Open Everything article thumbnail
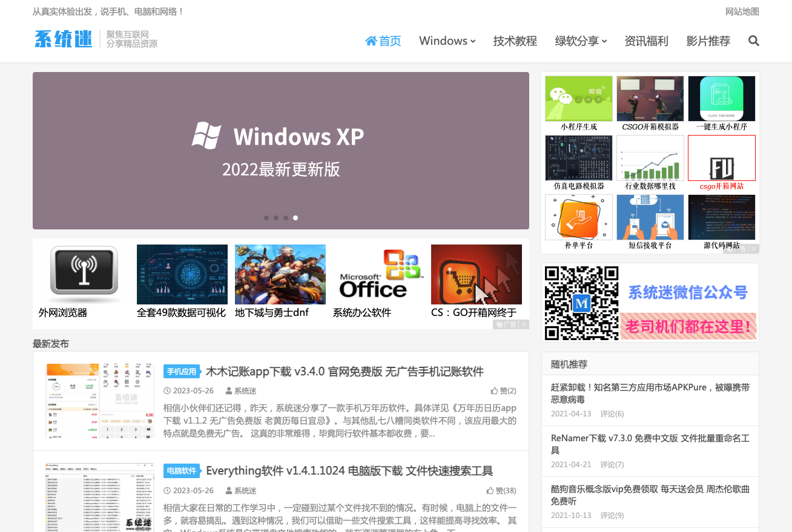 coord(100,498)
